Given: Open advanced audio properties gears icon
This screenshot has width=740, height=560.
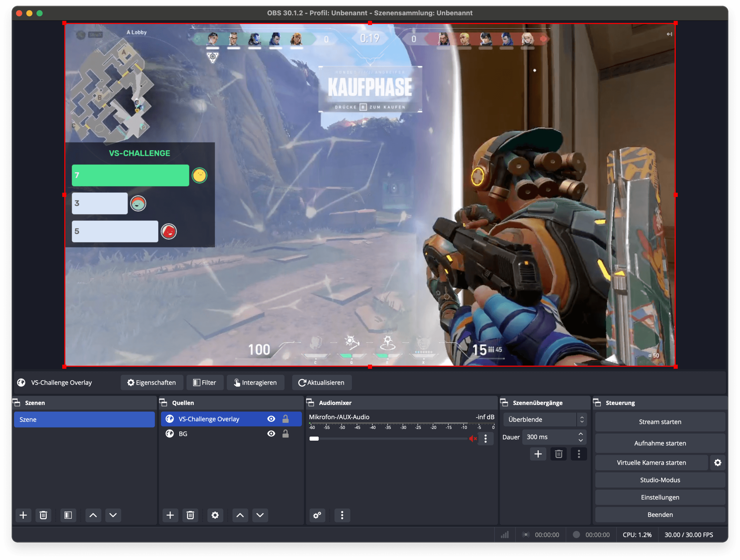Looking at the screenshot, I should tap(317, 515).
